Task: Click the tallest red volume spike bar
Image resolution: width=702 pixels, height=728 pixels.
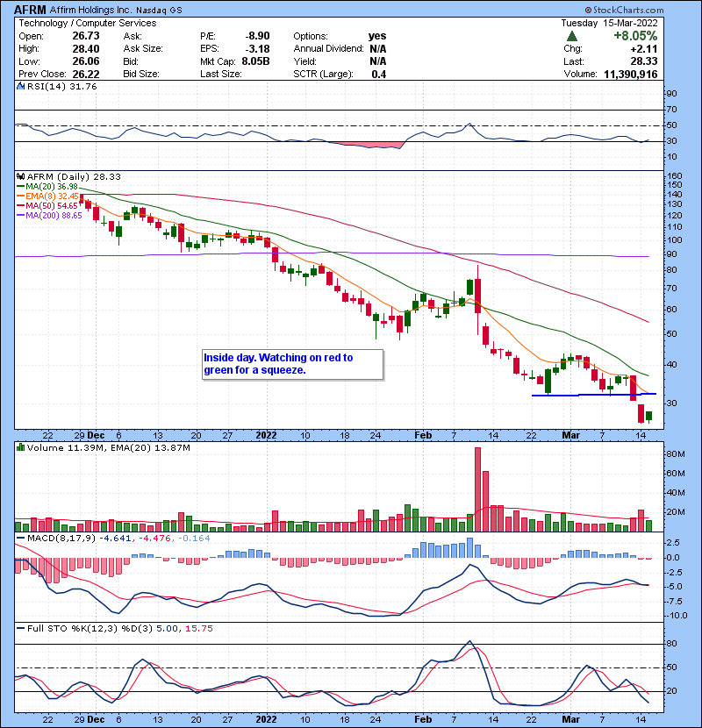Action: 477,489
